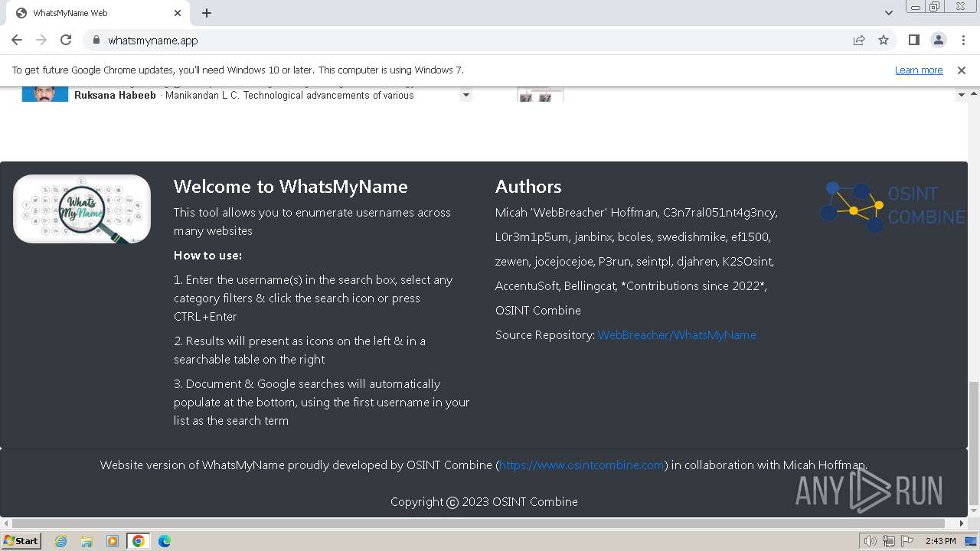The width and height of the screenshot is (980, 551).
Task: Click the 2:43 PM clock
Action: pos(940,541)
